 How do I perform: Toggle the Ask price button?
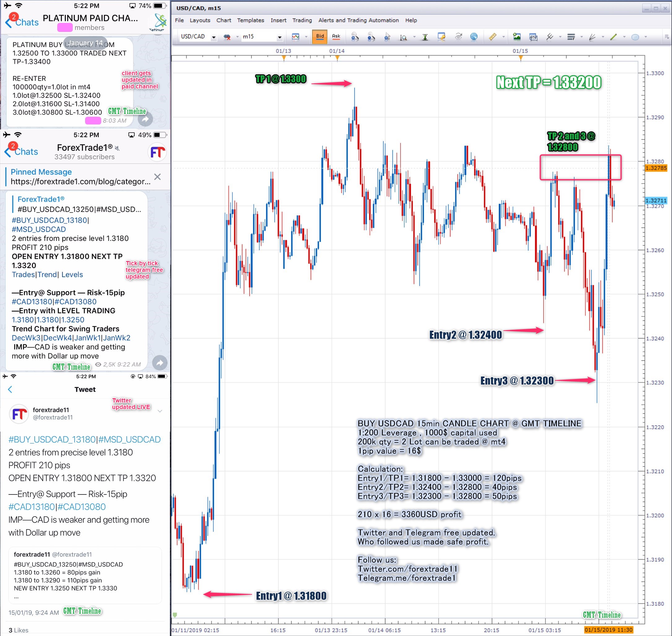point(336,37)
